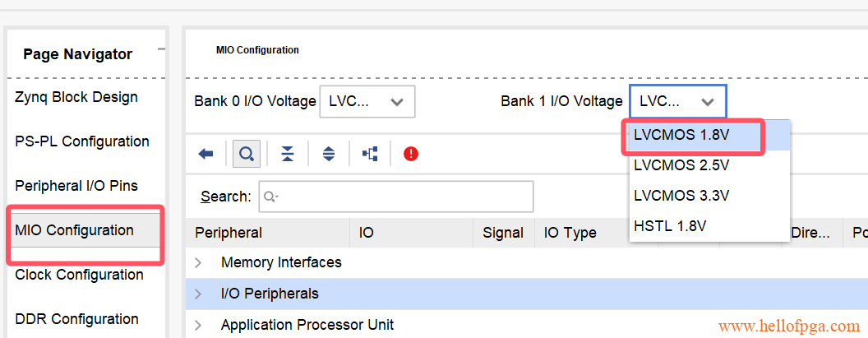Choose LVCMOS 2.5V voltage option

681,165
